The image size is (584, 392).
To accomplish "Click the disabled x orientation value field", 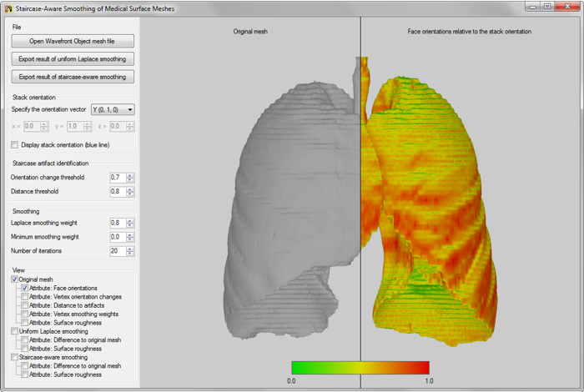I will tap(33, 127).
